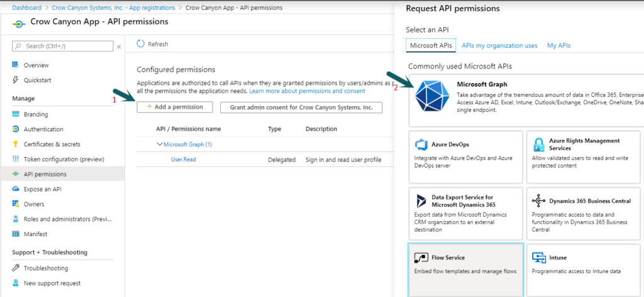This screenshot has width=644, height=297.
Task: Click the Refresh button label
Action: [158, 45]
